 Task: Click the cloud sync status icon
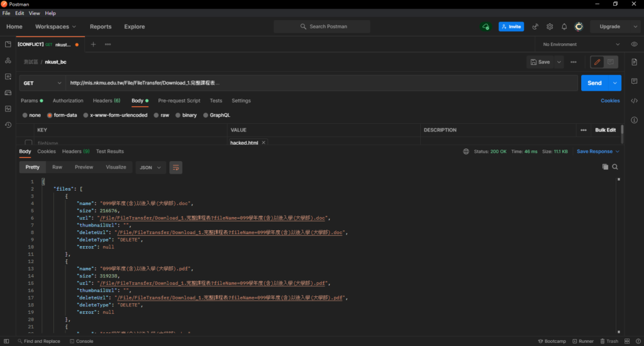(x=486, y=26)
